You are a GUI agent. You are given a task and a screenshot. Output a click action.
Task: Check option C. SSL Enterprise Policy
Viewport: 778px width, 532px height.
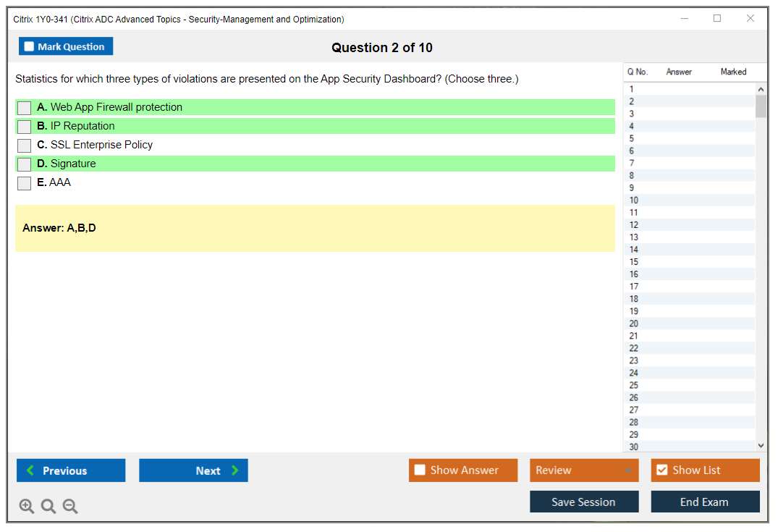pyautogui.click(x=25, y=145)
